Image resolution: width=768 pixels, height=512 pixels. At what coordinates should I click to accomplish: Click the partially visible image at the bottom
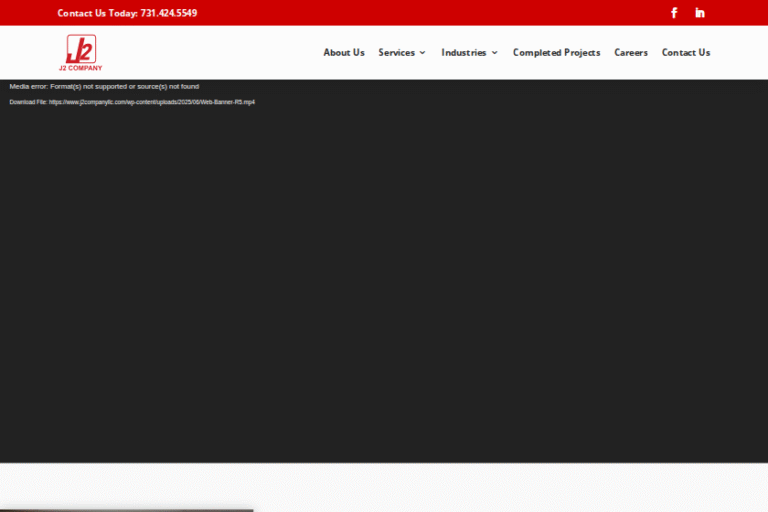[x=126, y=509]
